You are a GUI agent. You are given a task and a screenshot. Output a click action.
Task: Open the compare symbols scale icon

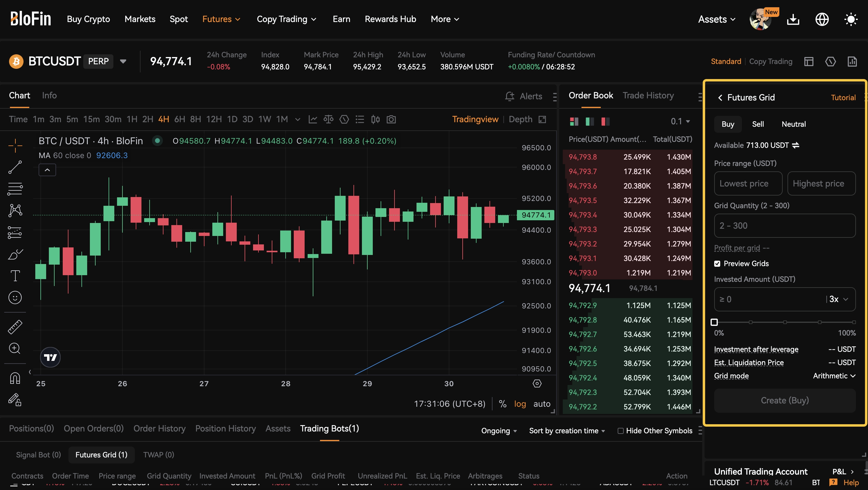(x=328, y=119)
